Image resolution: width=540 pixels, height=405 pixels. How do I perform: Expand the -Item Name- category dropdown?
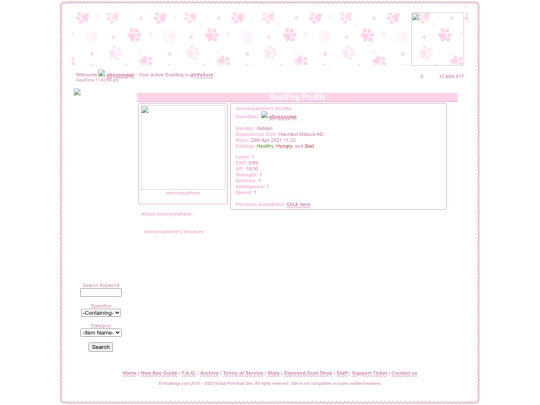tap(101, 333)
